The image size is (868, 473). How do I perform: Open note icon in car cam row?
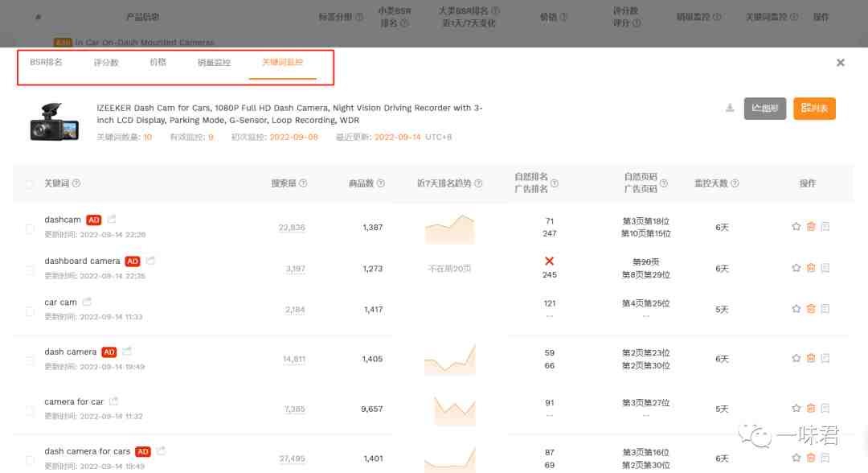click(825, 309)
